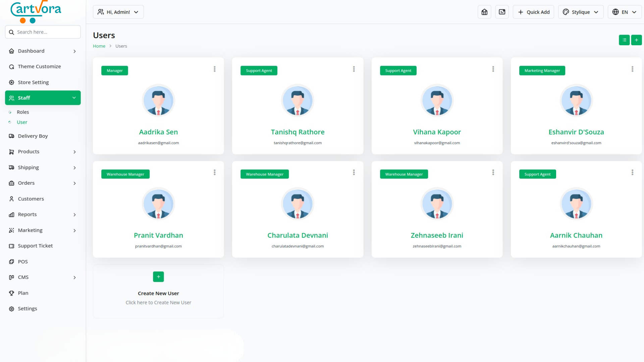Open kebab menu for Charulata Devnani
The width and height of the screenshot is (644, 362).
tap(354, 172)
